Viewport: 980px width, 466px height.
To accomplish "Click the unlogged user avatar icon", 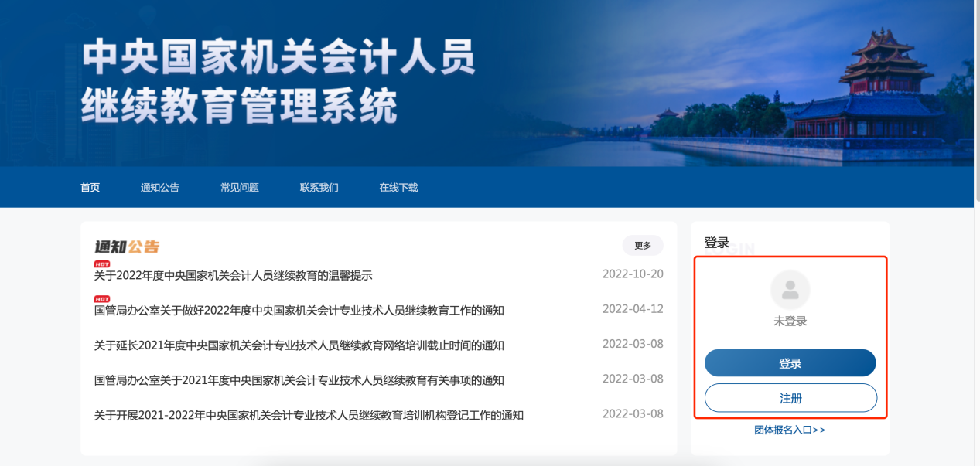I will (790, 289).
